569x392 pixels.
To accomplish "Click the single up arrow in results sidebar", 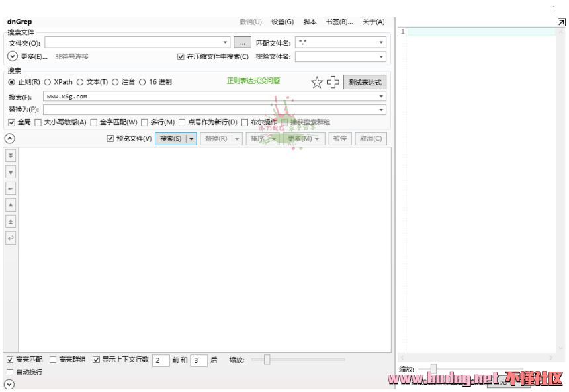I will pyautogui.click(x=11, y=205).
